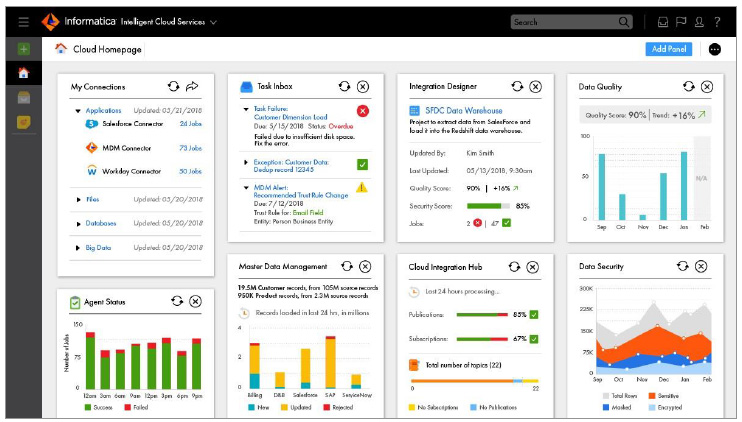
Task: Close the Data Security panel
Action: pos(701,266)
